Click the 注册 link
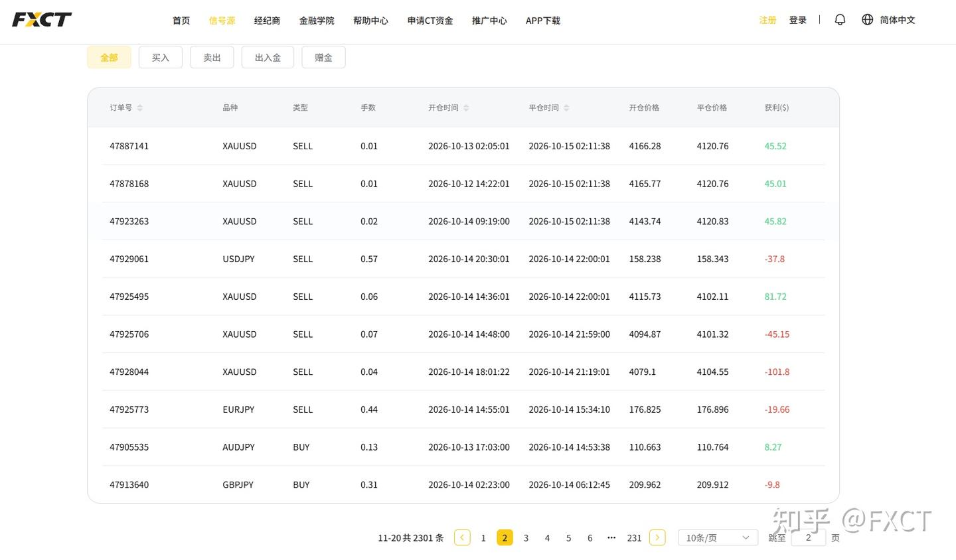Screen dimensions: 956x560 point(767,20)
